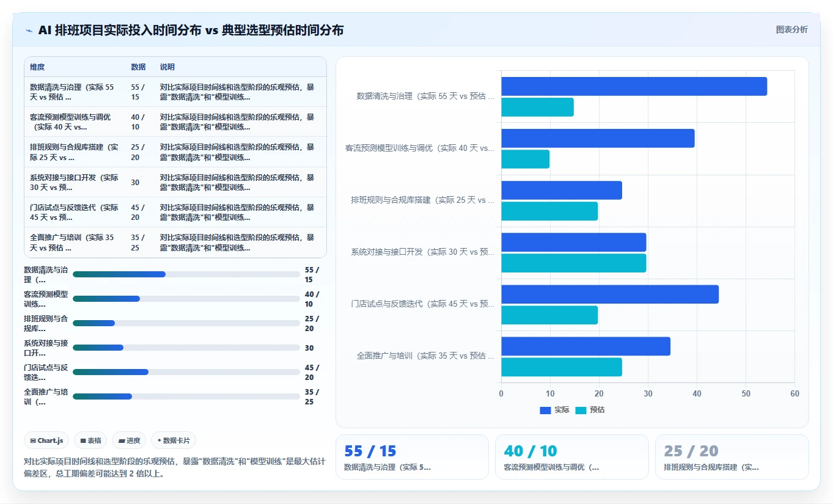
Task: Toggle the 预估 legend entry in the chart
Action: pos(590,410)
